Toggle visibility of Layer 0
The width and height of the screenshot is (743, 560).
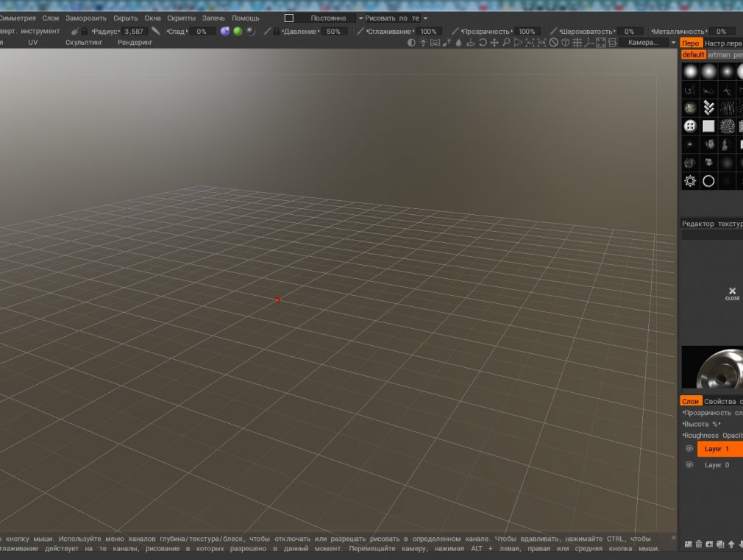(x=689, y=464)
